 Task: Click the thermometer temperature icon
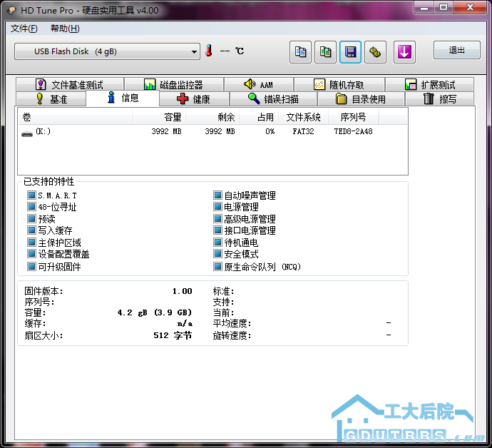tap(209, 51)
